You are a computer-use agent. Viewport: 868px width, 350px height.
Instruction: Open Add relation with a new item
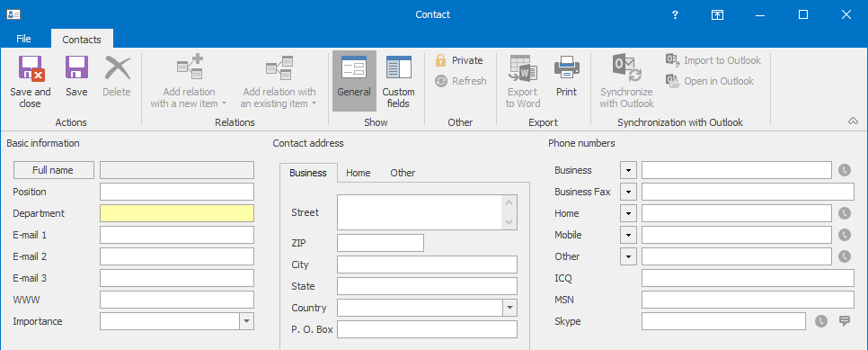coord(190,82)
